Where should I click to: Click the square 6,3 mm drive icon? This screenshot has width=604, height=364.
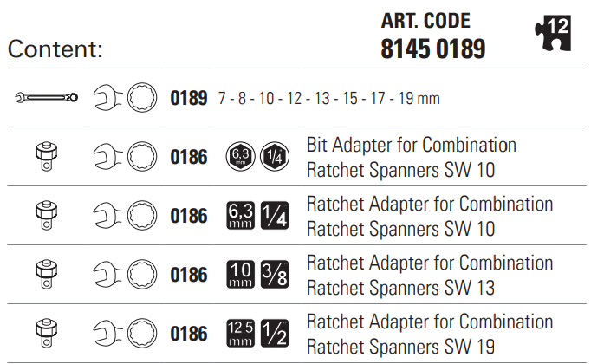click(238, 216)
